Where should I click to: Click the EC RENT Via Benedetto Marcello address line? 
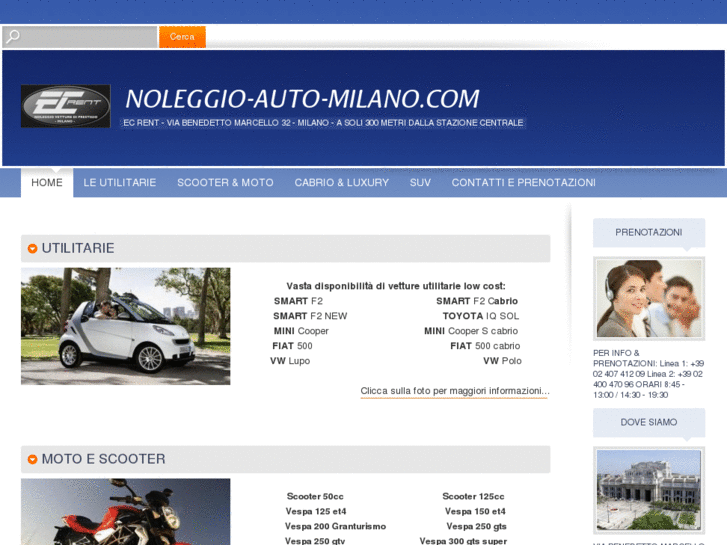click(323, 123)
